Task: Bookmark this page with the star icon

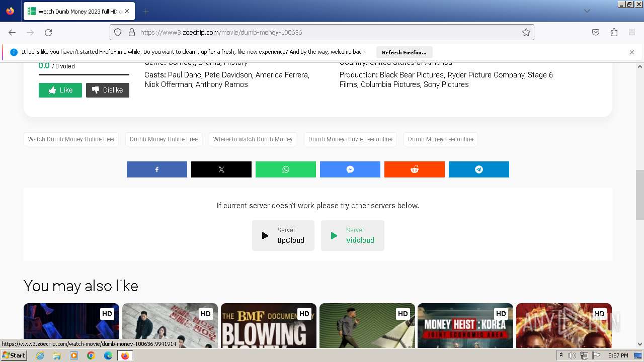Action: 526,32
